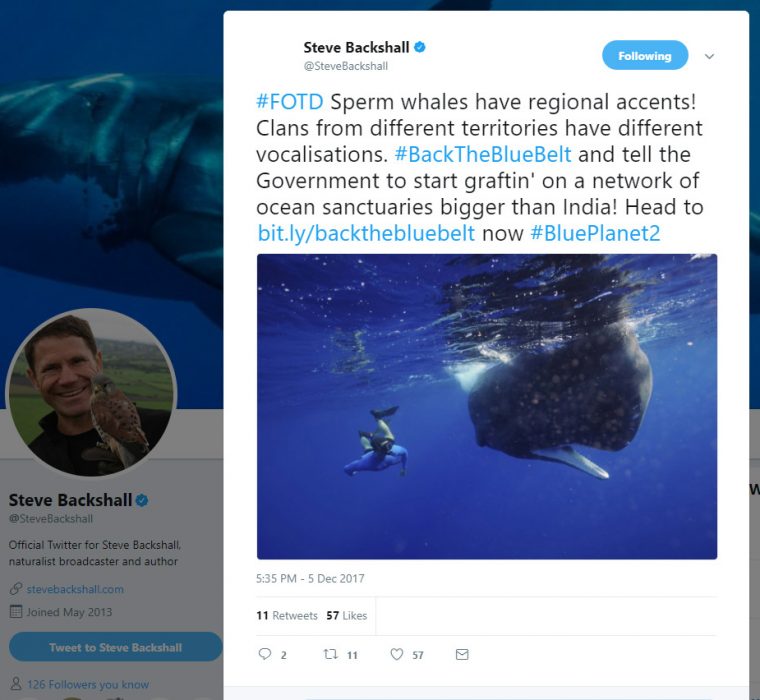Click the envelope direct message icon
Image resolution: width=760 pixels, height=700 pixels.
coord(462,655)
